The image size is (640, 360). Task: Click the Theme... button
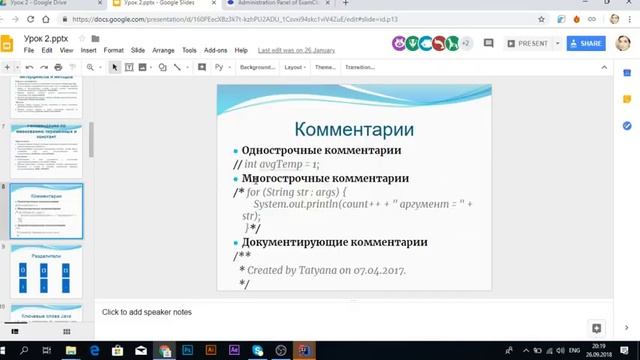325,67
